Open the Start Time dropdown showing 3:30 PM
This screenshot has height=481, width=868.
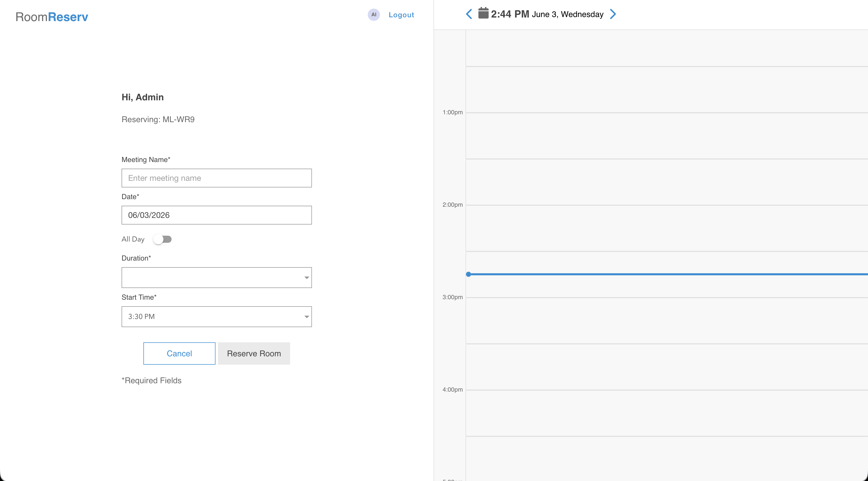217,316
